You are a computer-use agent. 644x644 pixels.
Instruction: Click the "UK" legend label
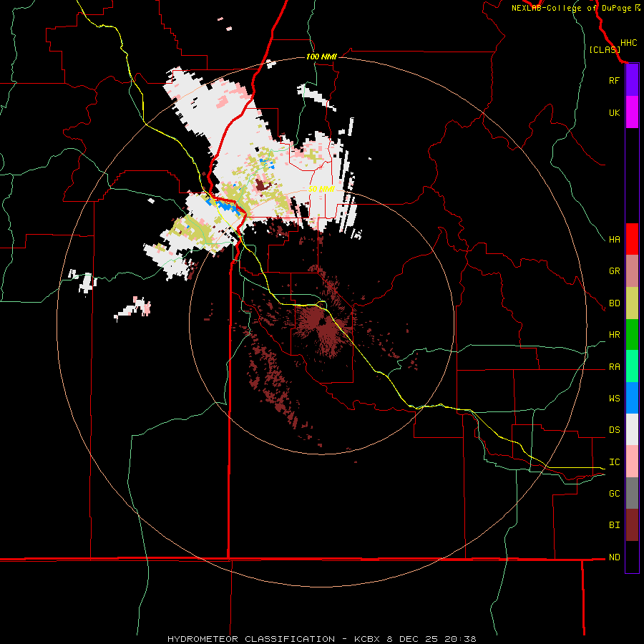(x=614, y=112)
